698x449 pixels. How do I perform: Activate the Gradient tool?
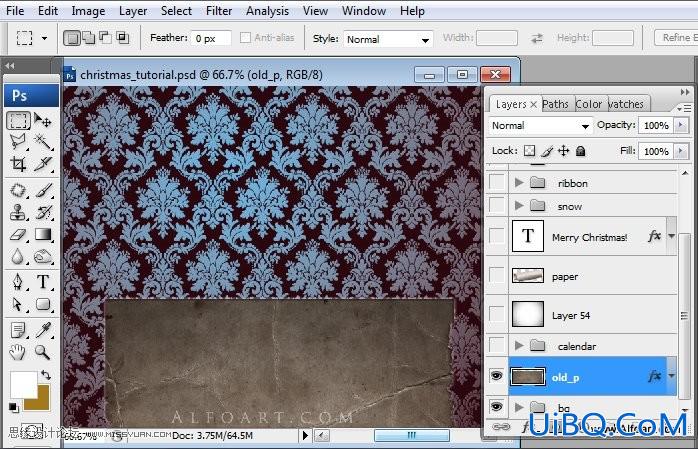43,234
